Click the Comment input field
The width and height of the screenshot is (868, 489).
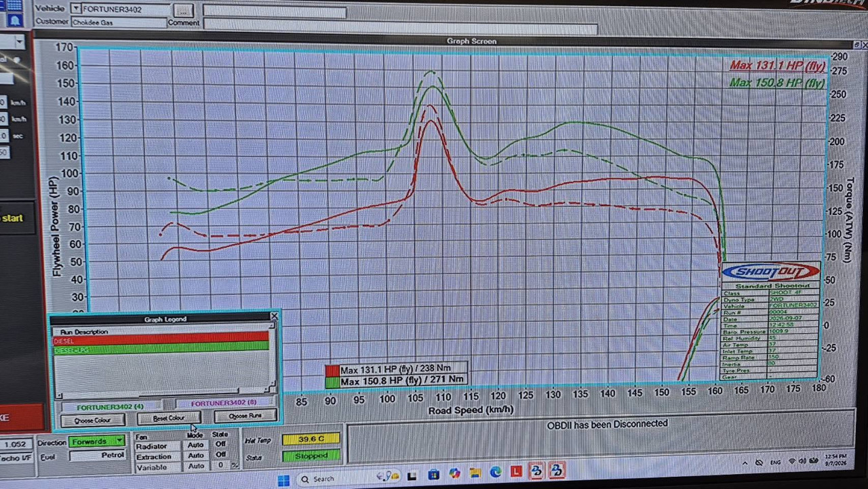(400, 26)
